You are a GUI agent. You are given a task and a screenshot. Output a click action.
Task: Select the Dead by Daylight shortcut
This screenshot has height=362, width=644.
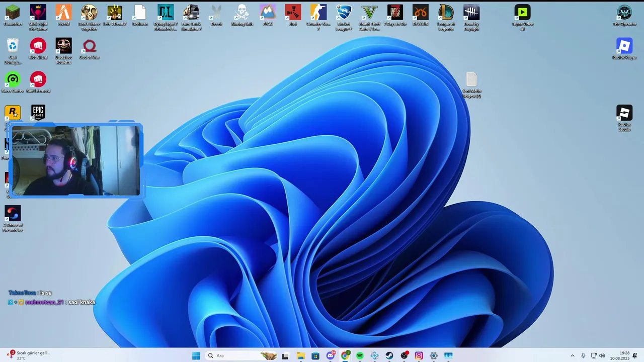coord(471,18)
